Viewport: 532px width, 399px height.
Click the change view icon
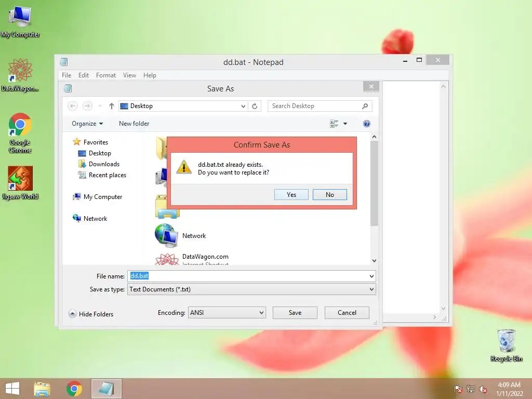point(334,124)
